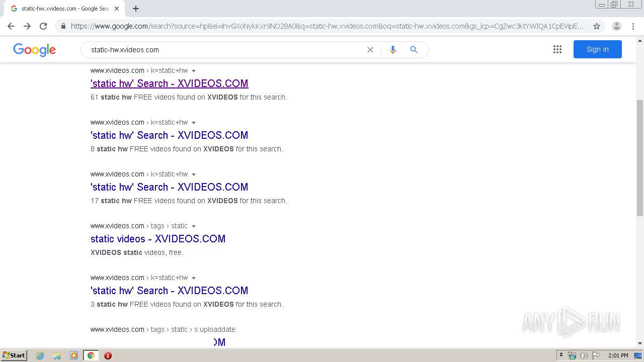Open the Chrome three-dot menu
644x362 pixels.
coord(633,26)
